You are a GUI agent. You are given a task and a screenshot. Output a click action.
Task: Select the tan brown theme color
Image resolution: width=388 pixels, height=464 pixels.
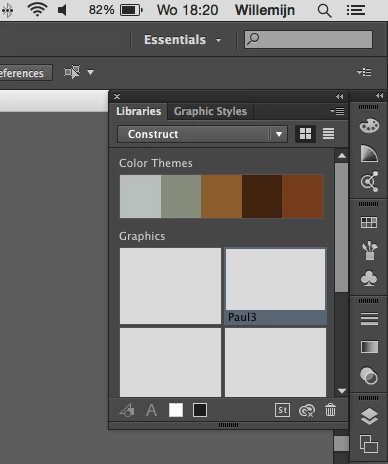tap(222, 196)
